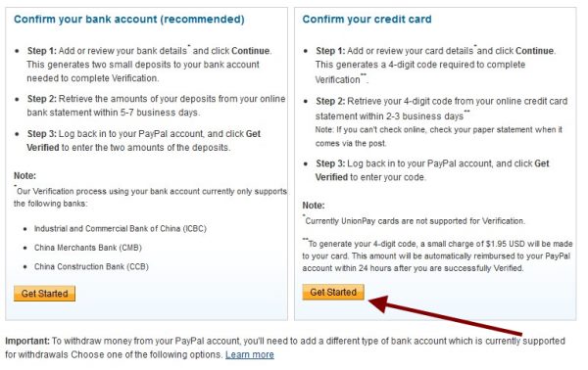Image resolution: width=588 pixels, height=370 pixels.
Task: Click the 'Confirm your credit card' heading
Action: (367, 20)
